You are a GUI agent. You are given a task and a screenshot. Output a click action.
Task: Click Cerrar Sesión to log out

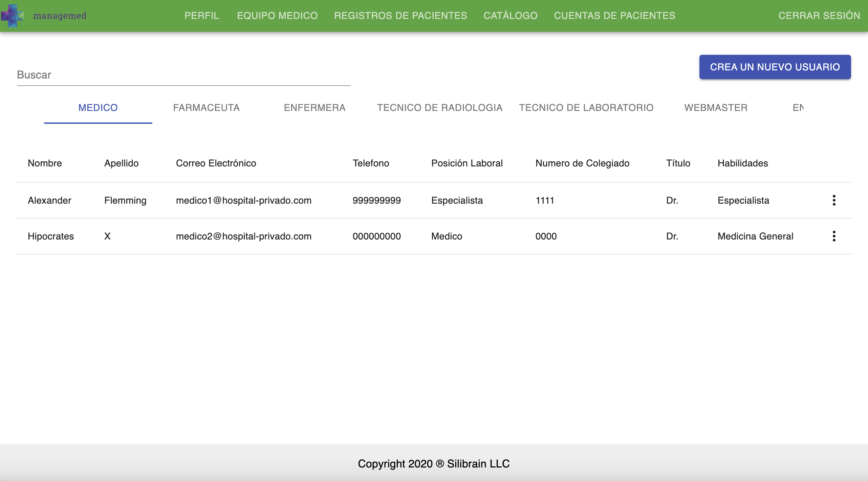[x=819, y=16]
